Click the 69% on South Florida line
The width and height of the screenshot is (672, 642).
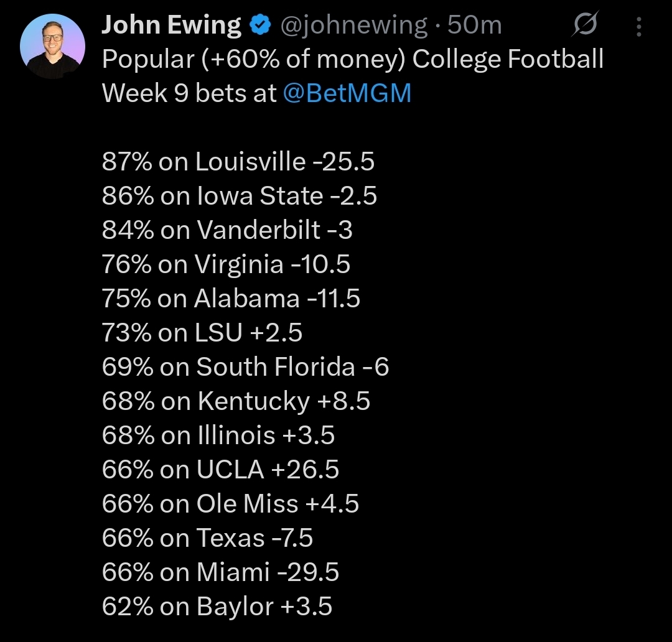point(245,367)
